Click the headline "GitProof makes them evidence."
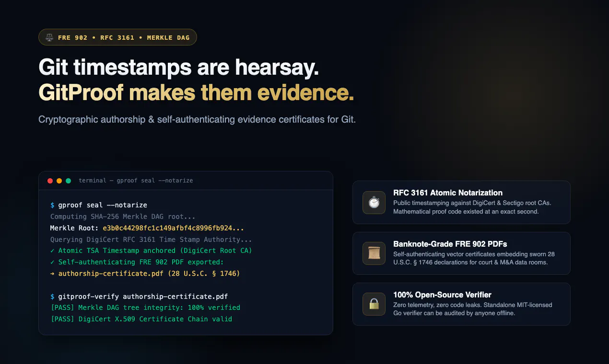 pyautogui.click(x=196, y=92)
